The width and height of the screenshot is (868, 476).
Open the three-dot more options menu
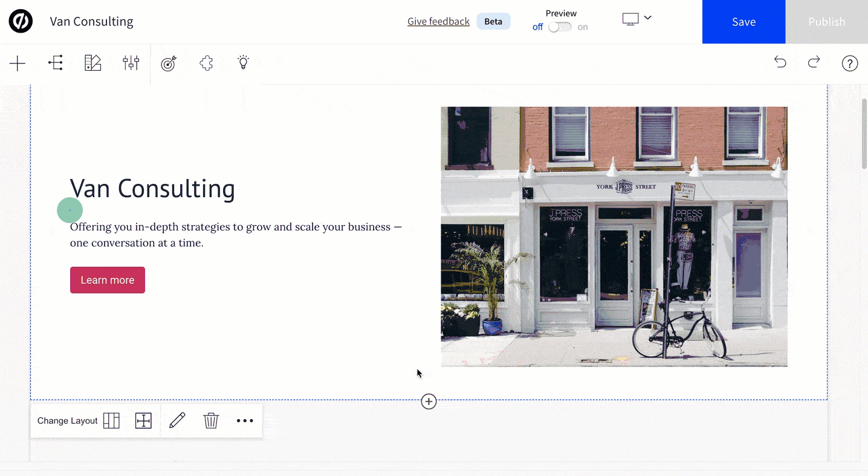[245, 421]
